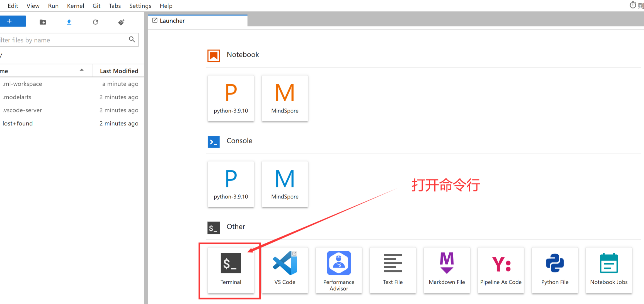Open the Settings menu
The image size is (644, 304).
point(140,6)
